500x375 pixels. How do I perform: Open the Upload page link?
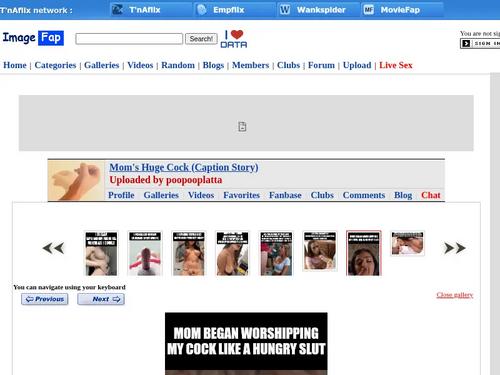pos(357,65)
